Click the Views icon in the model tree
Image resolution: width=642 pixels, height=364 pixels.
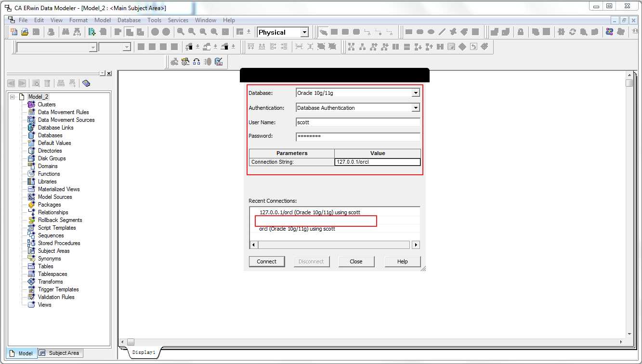click(x=31, y=305)
